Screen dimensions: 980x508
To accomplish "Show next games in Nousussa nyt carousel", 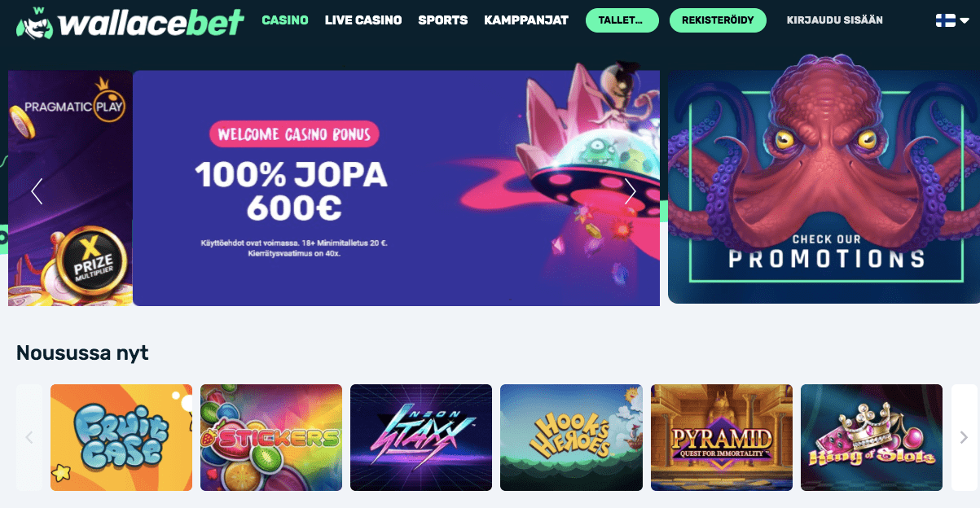I will (964, 438).
